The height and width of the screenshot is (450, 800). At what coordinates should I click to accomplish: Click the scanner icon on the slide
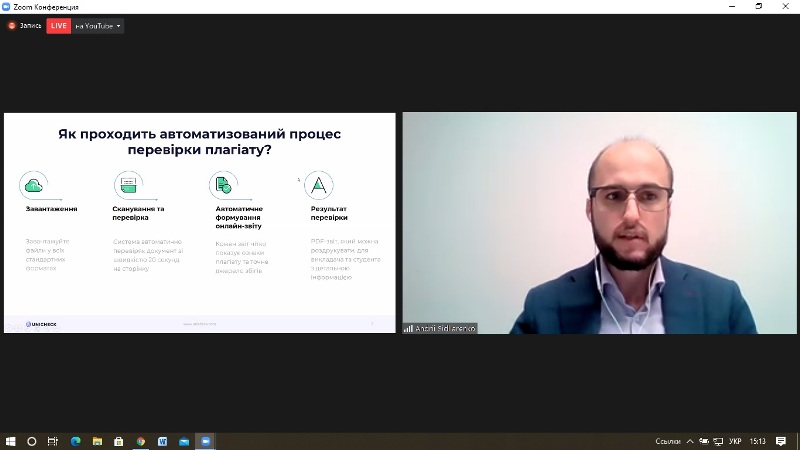(129, 185)
